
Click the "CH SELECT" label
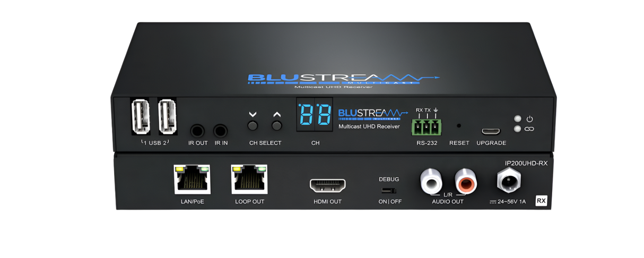265,143
